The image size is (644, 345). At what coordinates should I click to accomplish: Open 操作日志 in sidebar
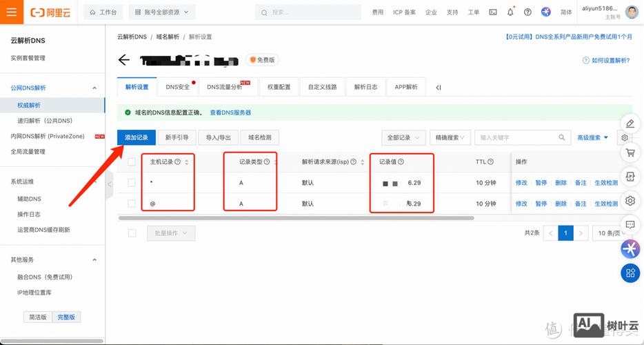click(29, 214)
